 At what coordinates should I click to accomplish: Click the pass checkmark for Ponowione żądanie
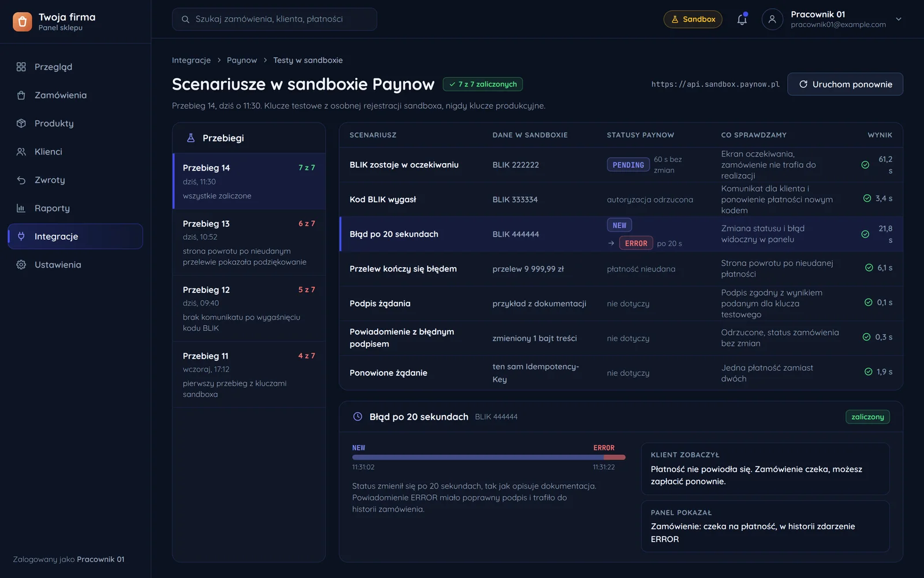click(x=868, y=372)
